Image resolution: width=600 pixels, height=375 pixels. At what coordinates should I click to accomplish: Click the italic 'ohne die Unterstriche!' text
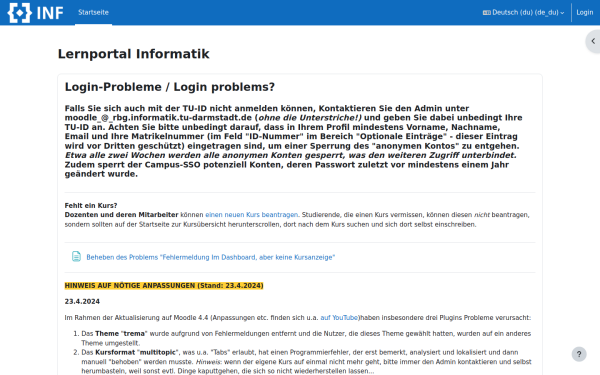point(310,118)
